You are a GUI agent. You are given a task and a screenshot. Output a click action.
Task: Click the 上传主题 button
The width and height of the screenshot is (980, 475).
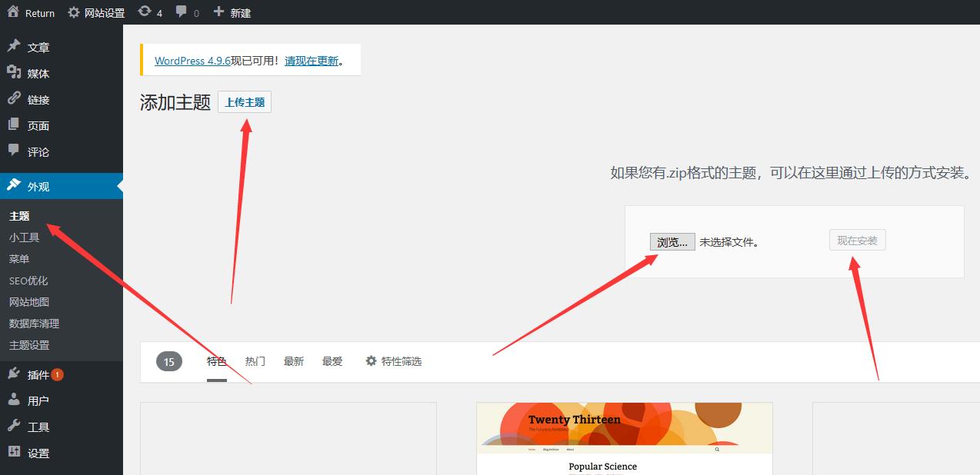pos(245,102)
